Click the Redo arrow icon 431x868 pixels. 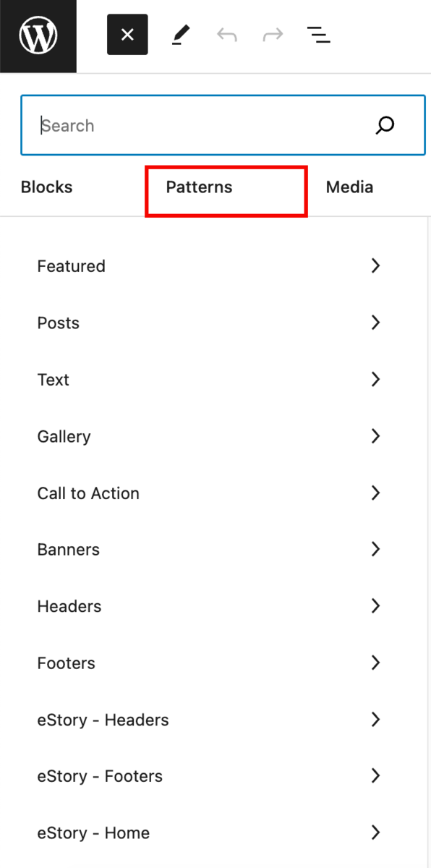tap(273, 35)
